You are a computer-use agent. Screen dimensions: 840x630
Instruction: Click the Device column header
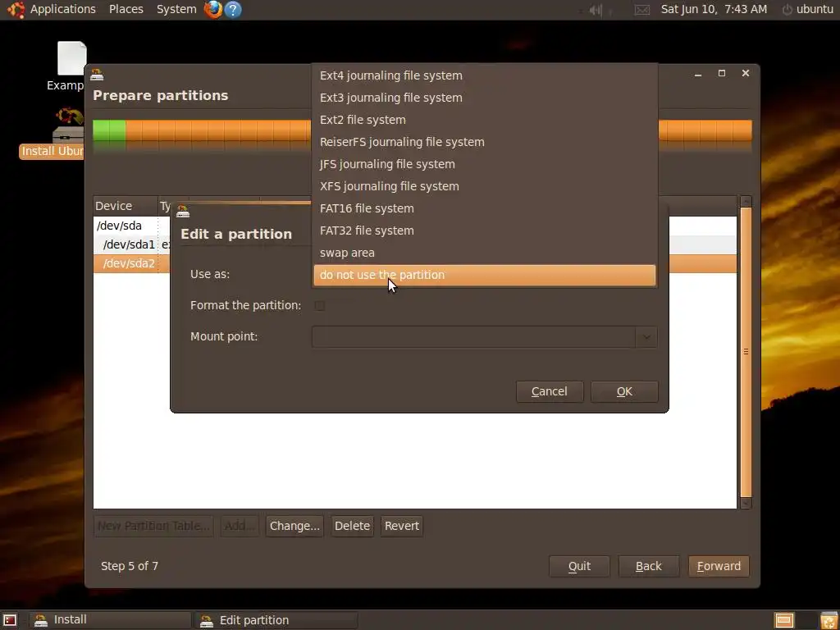click(x=126, y=206)
